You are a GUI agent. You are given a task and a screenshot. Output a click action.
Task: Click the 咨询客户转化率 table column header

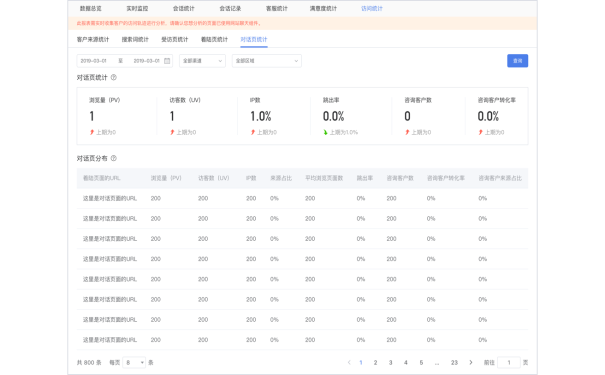point(446,178)
